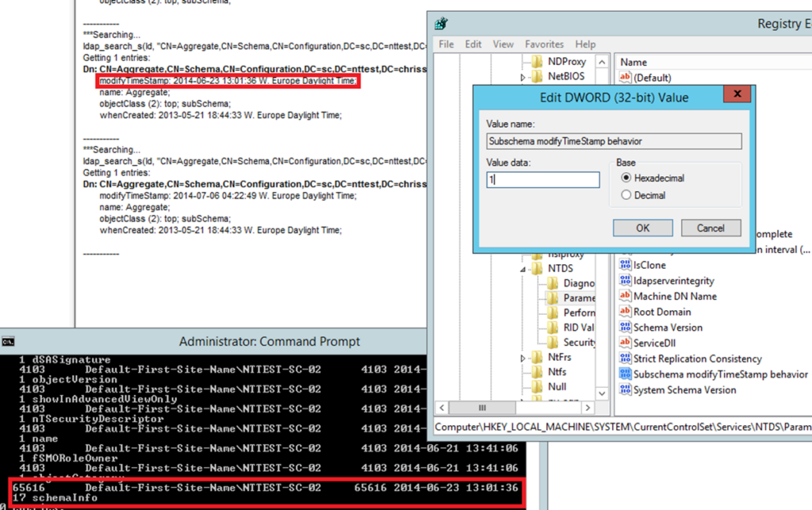812x510 pixels.
Task: Click the modifyTimeStamp 2014-07-06 04:22:49 line
Action: [228, 196]
